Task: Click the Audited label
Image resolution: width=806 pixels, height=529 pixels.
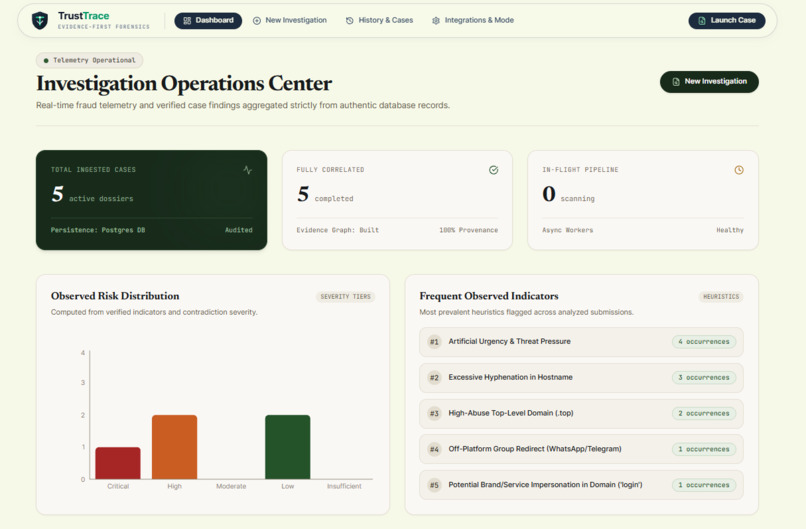Action: (x=239, y=230)
